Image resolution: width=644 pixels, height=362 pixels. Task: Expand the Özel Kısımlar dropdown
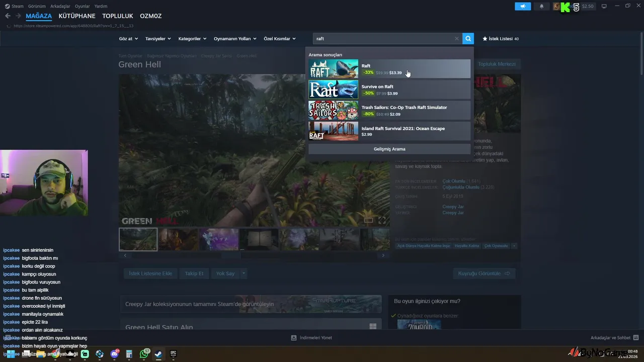(x=280, y=39)
